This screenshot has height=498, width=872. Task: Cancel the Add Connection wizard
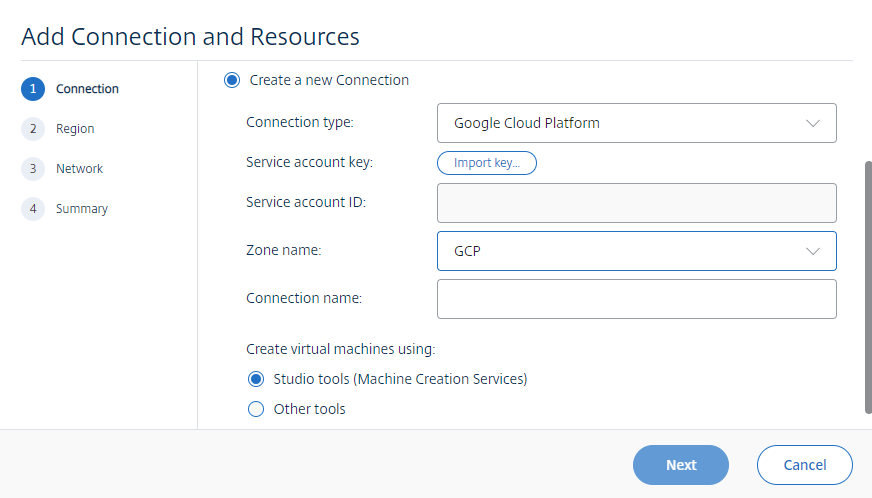coord(804,465)
